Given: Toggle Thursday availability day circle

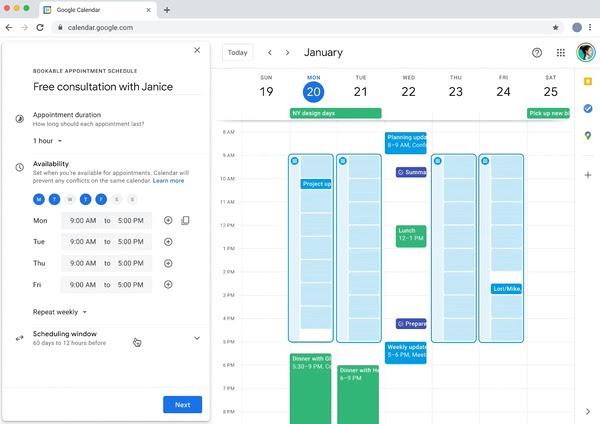Looking at the screenshot, I should pos(85,199).
